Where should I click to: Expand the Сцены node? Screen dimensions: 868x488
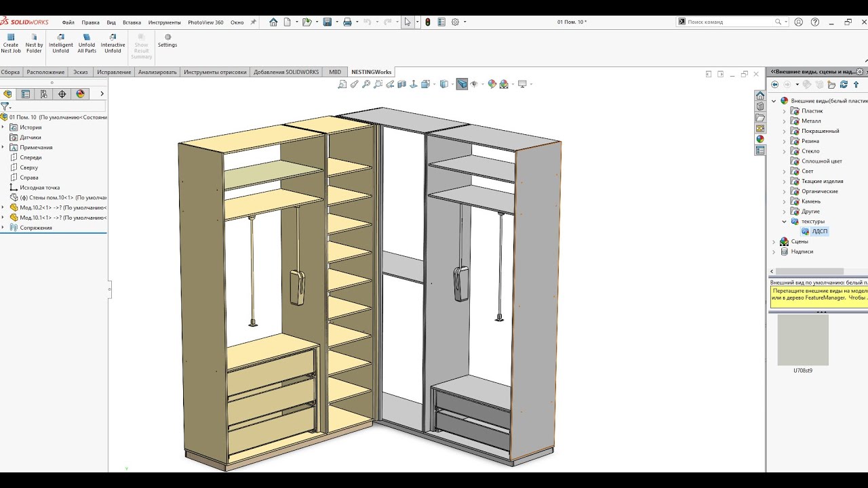774,241
